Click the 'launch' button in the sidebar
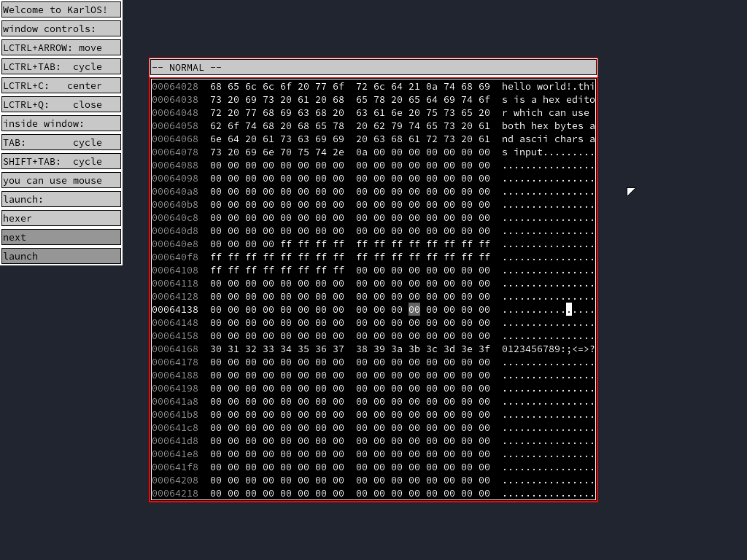The height and width of the screenshot is (560, 747). pos(61,256)
